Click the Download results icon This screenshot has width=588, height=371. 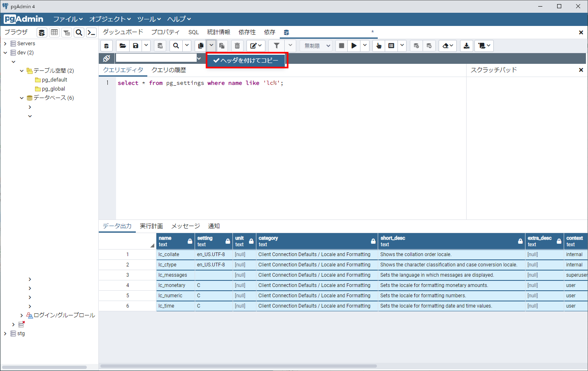point(466,46)
